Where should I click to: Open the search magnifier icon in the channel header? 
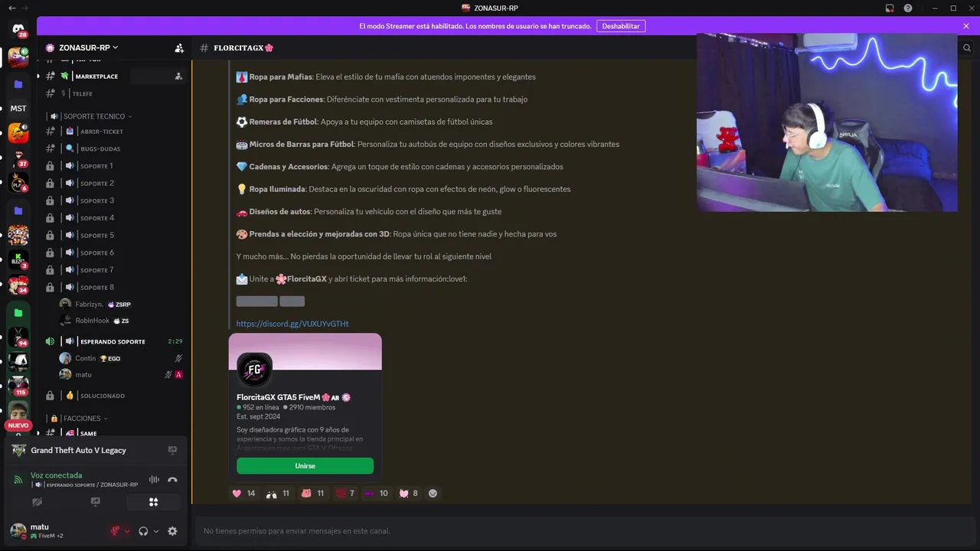pos(966,47)
